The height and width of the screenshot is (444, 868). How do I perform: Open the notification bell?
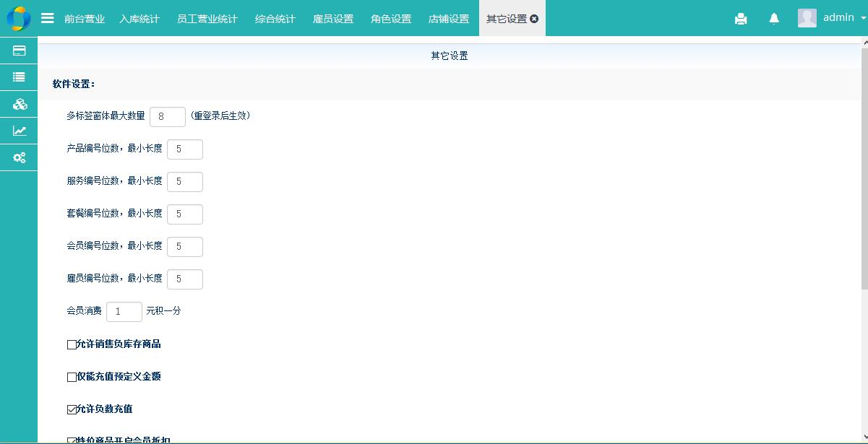(x=774, y=19)
